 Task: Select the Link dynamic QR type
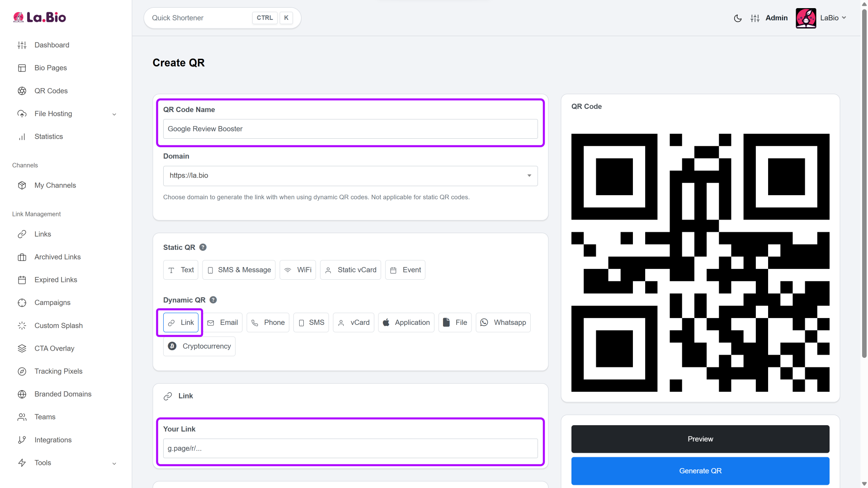pos(181,323)
